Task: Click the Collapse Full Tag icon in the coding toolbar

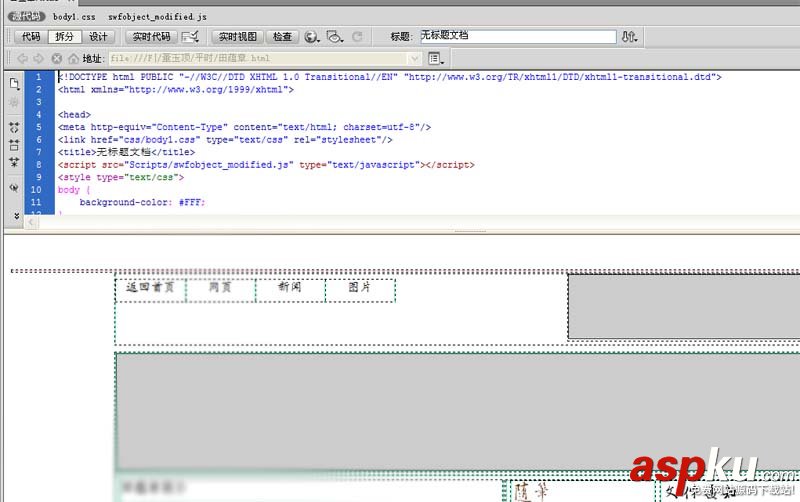Action: point(14,127)
